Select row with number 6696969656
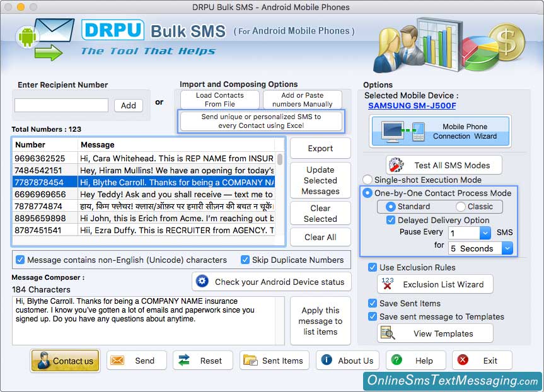Screen dimensions: 544x392 coord(144,194)
